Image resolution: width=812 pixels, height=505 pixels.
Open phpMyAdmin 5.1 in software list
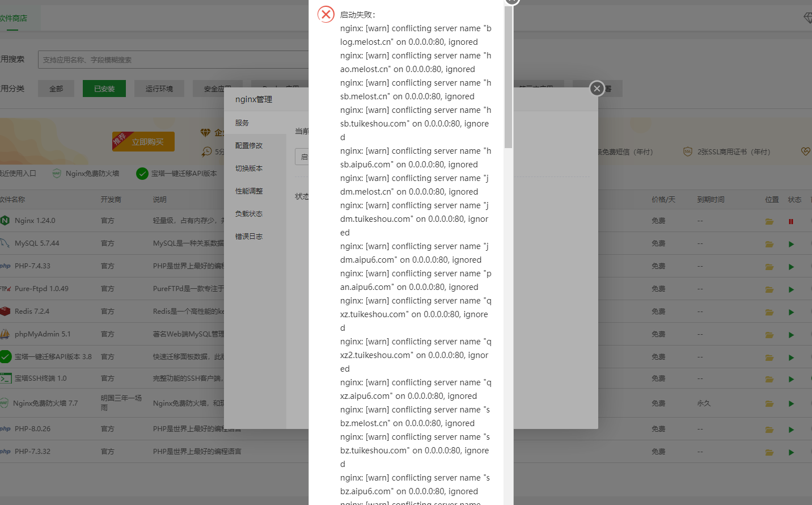pyautogui.click(x=43, y=334)
